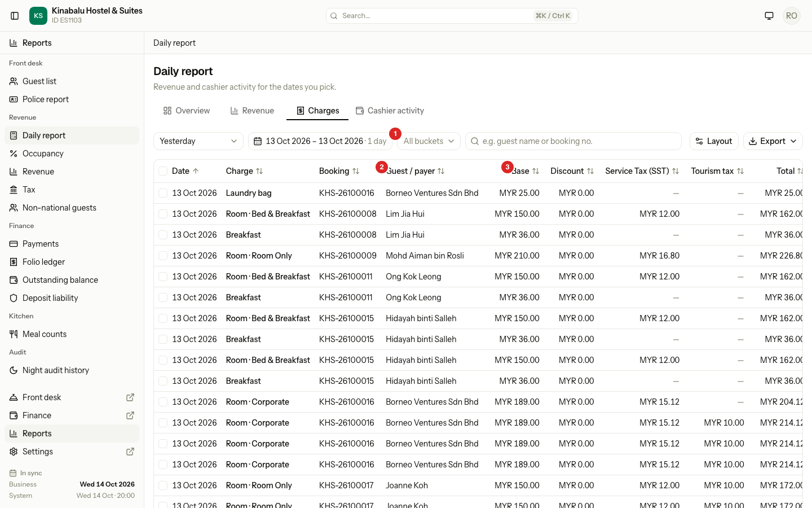Open Outstanding balance in sidebar

[72, 280]
